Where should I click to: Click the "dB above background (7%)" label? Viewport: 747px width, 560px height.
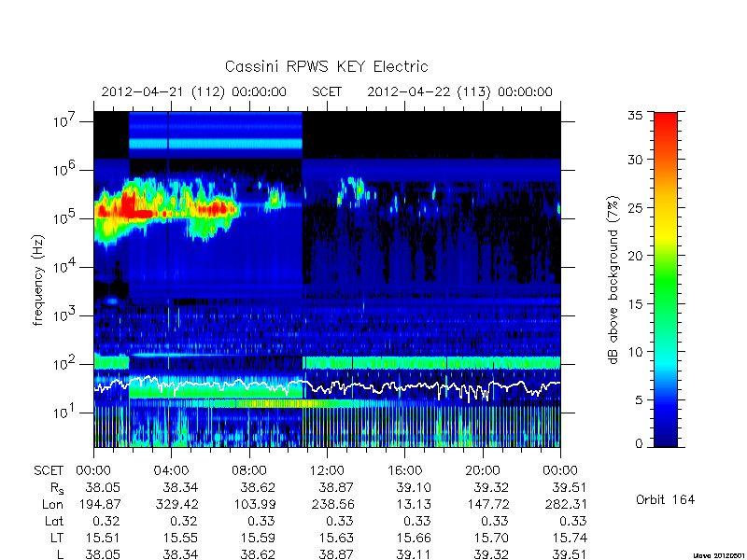614,280
